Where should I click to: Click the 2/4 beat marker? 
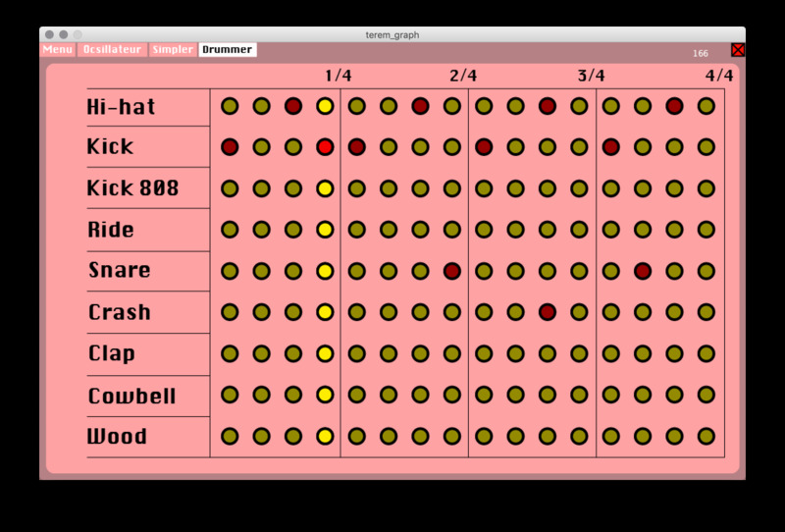click(x=463, y=76)
